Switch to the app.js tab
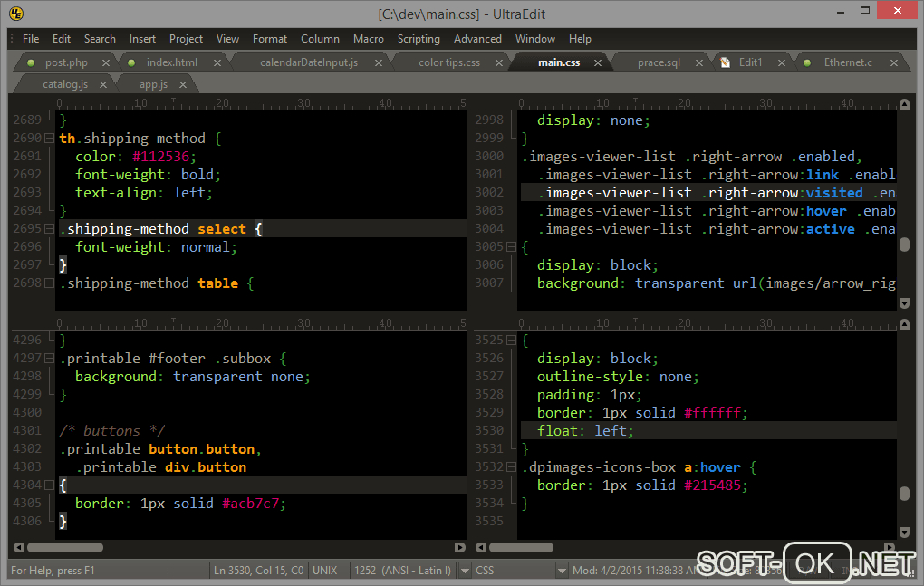Viewport: 924px width, 586px height. tap(153, 84)
